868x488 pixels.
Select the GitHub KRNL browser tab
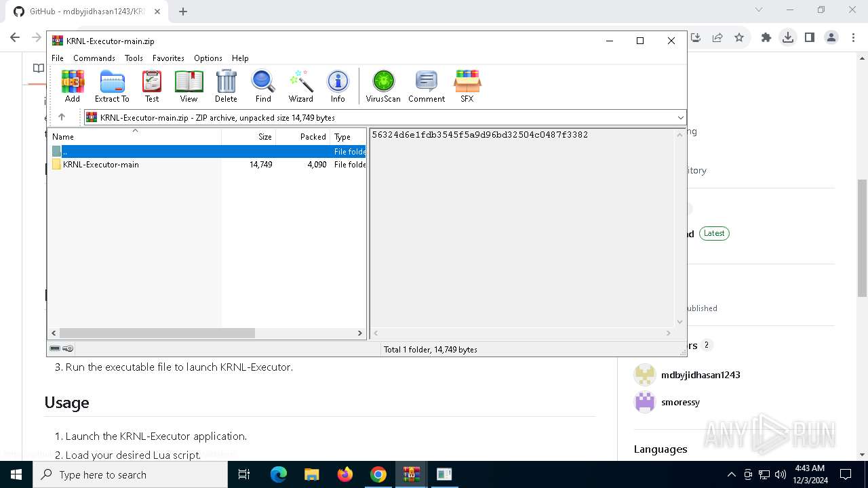[x=87, y=12]
